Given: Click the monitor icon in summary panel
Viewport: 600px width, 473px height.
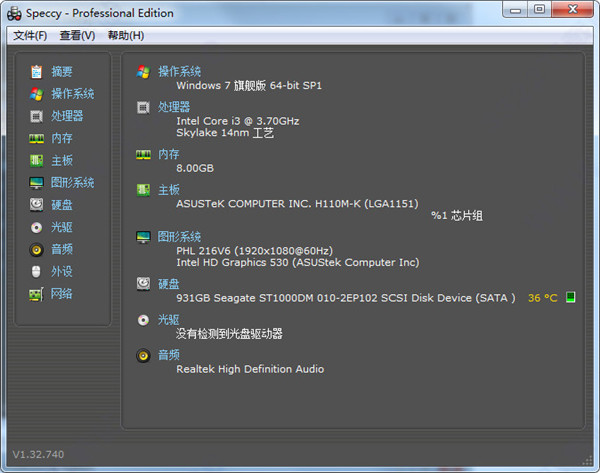Looking at the screenshot, I should click(x=143, y=237).
